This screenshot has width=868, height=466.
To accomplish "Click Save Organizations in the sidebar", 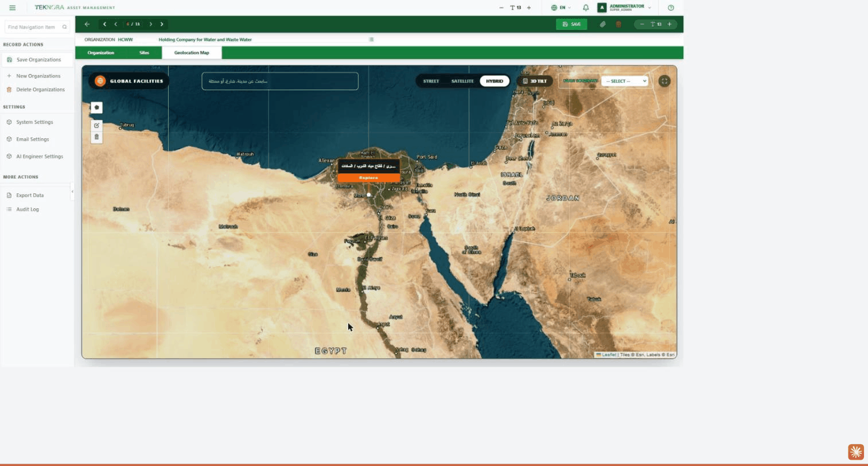I will click(37, 60).
